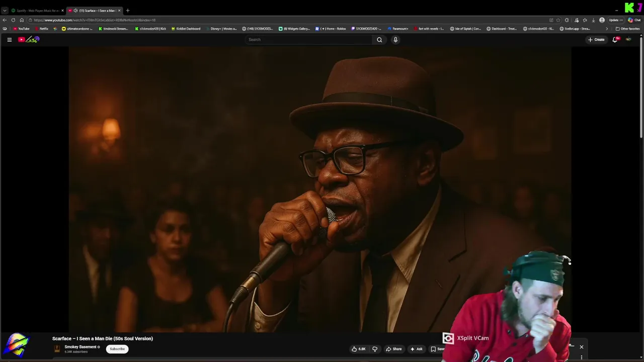Viewport: 644px width, 362px height.
Task: Open the Home - Roblox bookmark
Action: click(331, 29)
